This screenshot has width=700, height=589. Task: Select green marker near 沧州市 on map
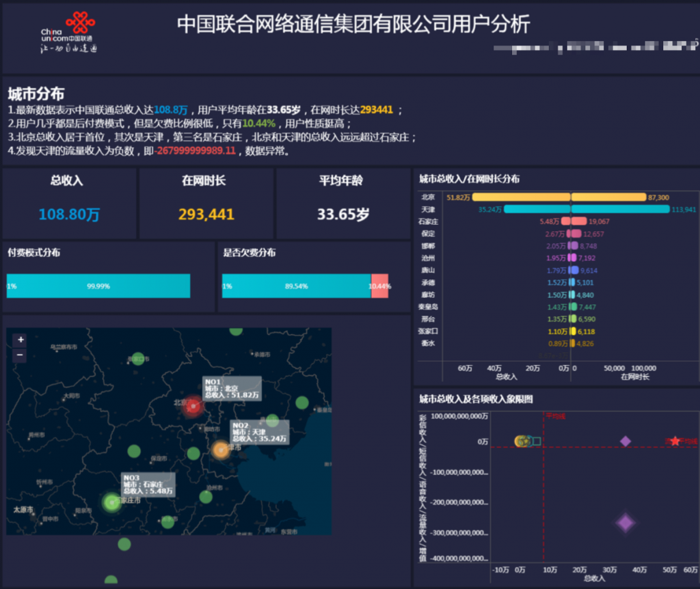click(206, 497)
